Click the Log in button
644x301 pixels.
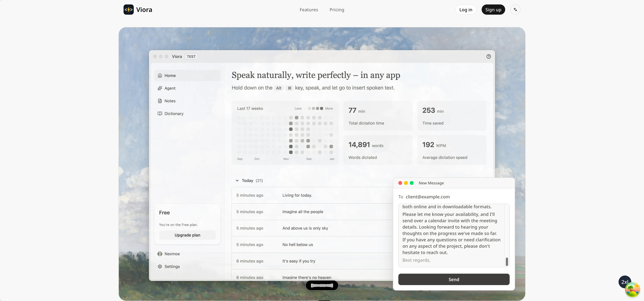tap(465, 10)
